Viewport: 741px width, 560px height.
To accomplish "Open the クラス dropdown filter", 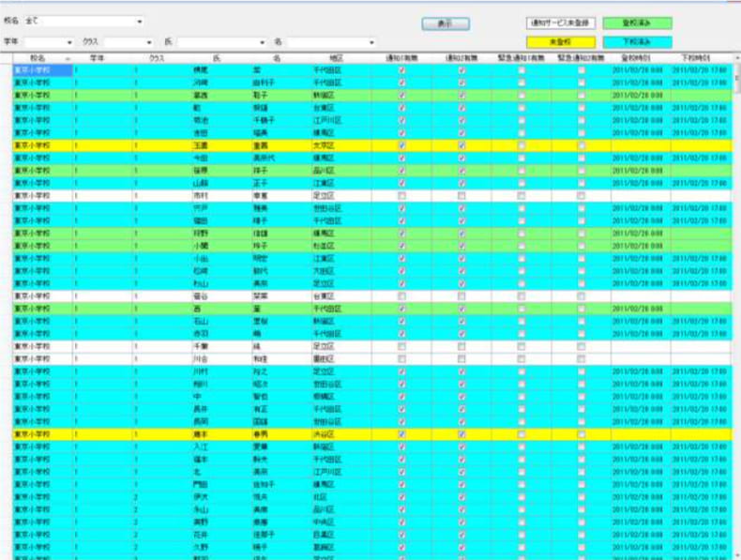I will 148,42.
